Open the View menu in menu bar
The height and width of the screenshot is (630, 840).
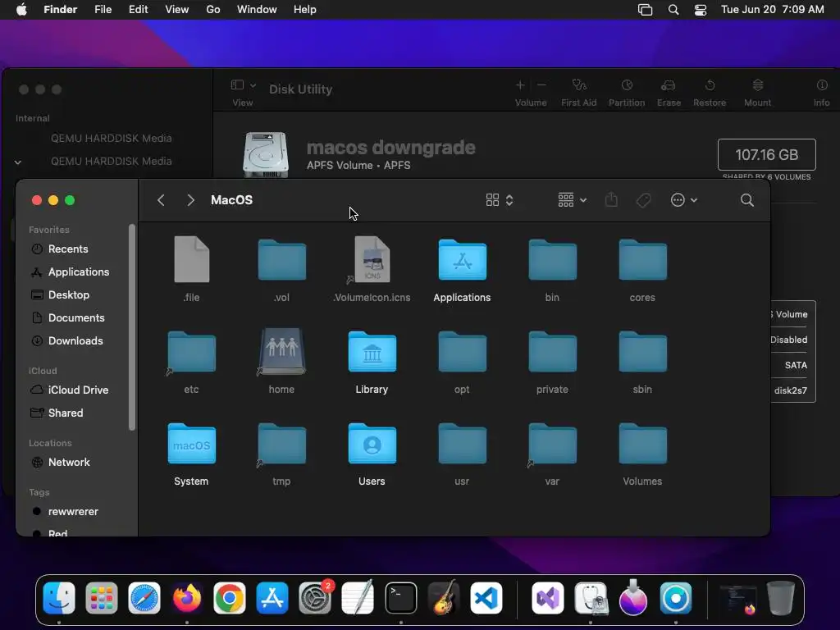177,10
